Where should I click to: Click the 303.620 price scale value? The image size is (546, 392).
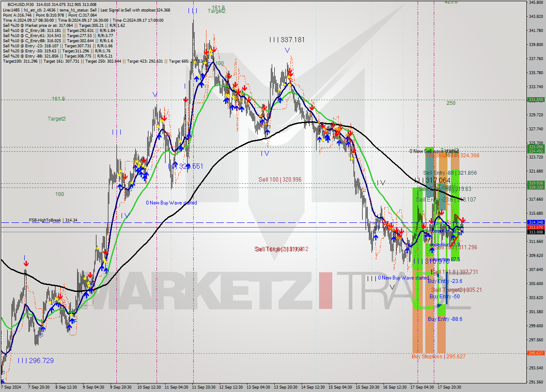[x=536, y=297]
